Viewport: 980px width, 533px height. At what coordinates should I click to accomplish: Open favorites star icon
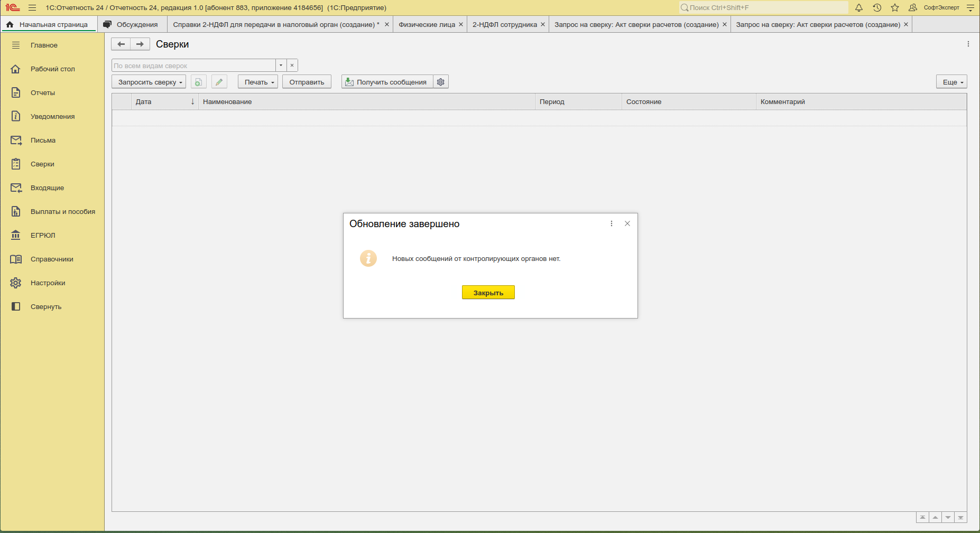[x=895, y=8]
